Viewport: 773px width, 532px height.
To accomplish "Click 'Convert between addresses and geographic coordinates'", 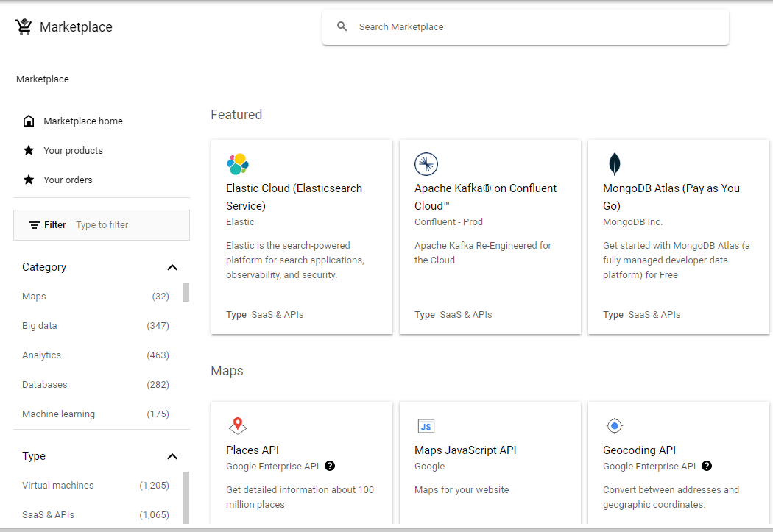I will [x=671, y=497].
